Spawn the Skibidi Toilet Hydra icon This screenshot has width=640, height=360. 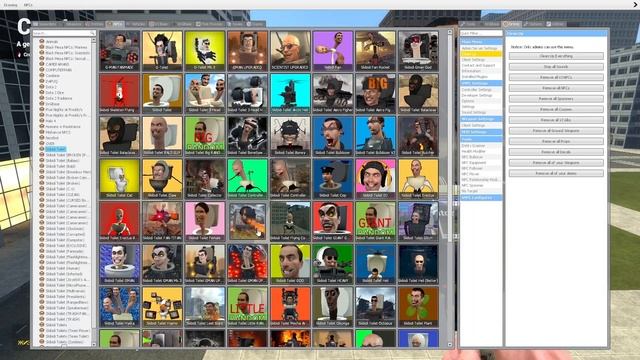(120, 306)
